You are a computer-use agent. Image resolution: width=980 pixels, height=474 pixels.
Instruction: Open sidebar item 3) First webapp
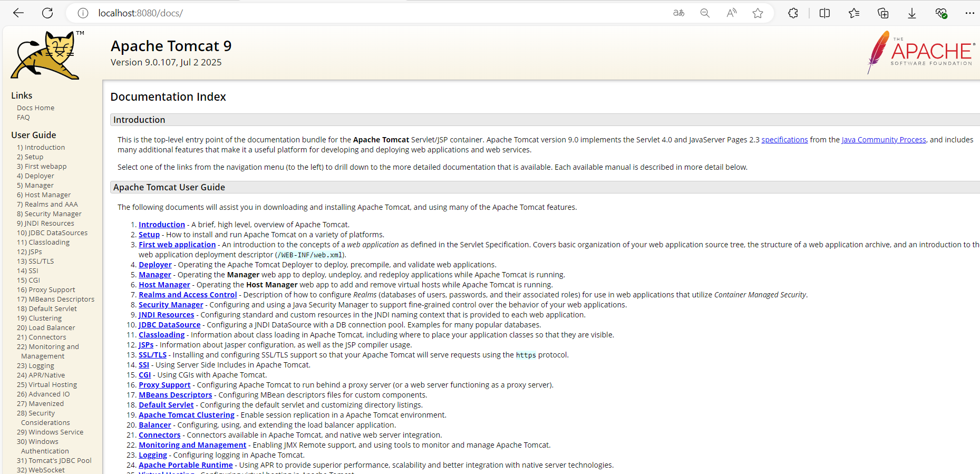click(42, 166)
